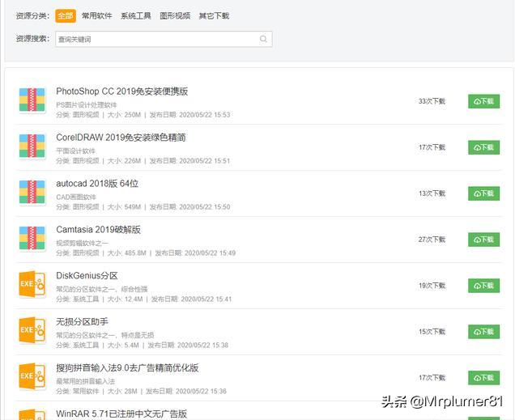This screenshot has height=420, width=515.
Task: Click 最常用的拼音输入法 description
Action: tap(85, 381)
